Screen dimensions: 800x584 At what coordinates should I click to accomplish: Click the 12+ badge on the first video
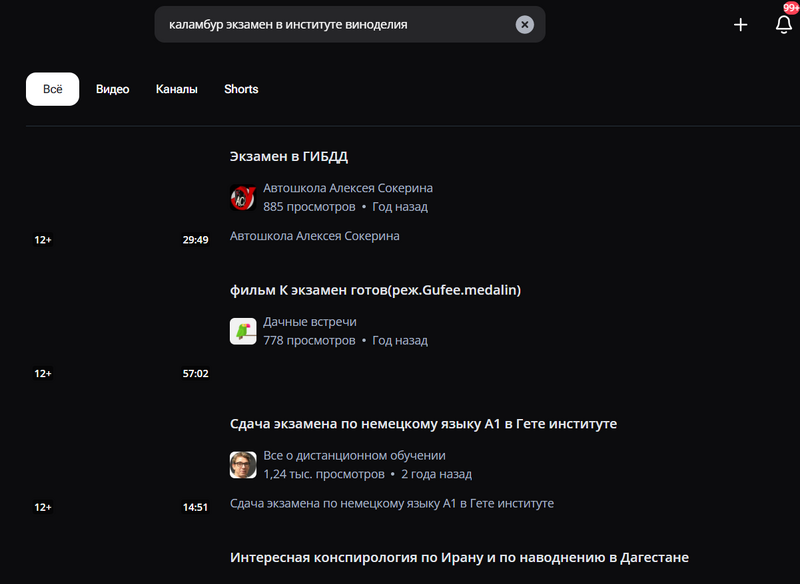pyautogui.click(x=42, y=240)
